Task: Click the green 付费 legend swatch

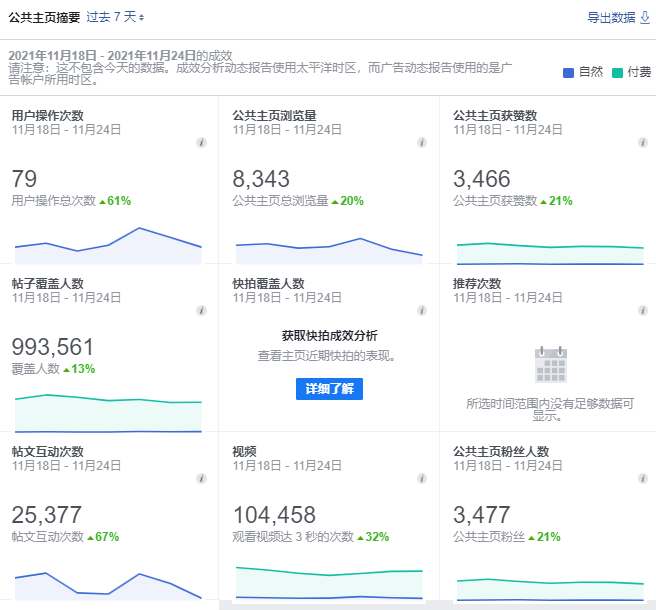Action: point(617,73)
